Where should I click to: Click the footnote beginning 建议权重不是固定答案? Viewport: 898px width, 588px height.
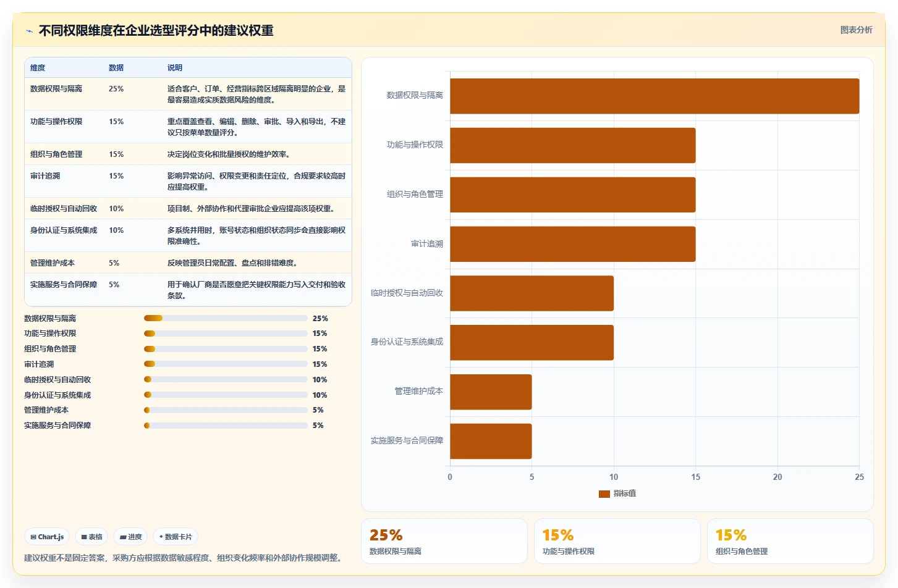click(184, 558)
